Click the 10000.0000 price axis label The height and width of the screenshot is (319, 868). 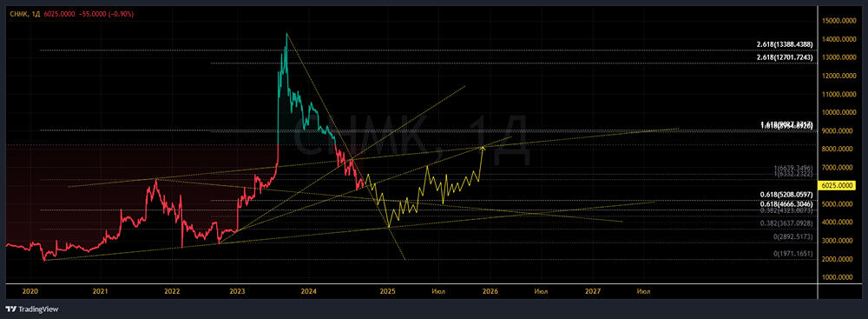838,113
